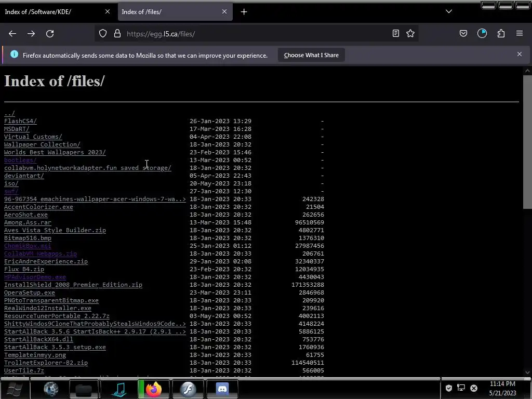The height and width of the screenshot is (399, 532).
Task: Download Among.Ass.rar
Action: (28, 222)
